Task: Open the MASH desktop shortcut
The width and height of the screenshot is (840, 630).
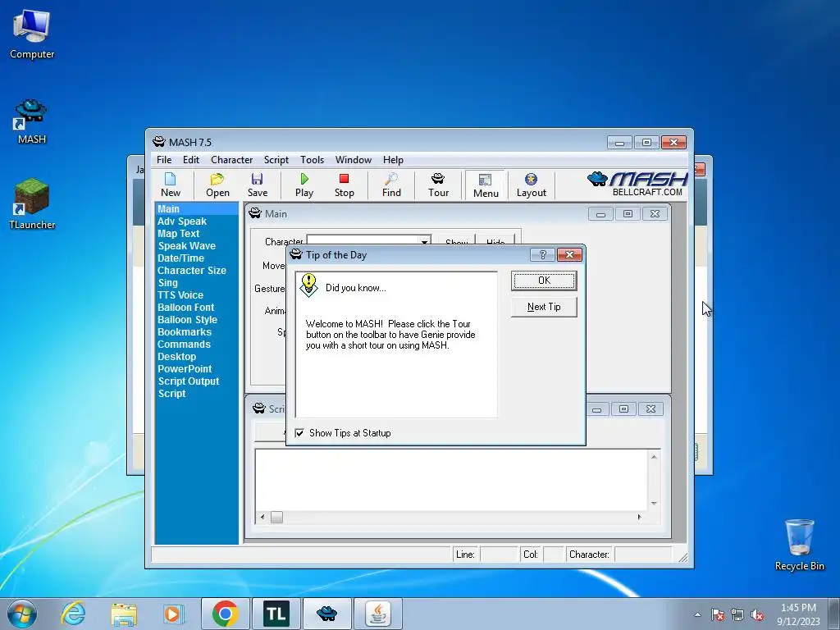Action: click(x=32, y=121)
